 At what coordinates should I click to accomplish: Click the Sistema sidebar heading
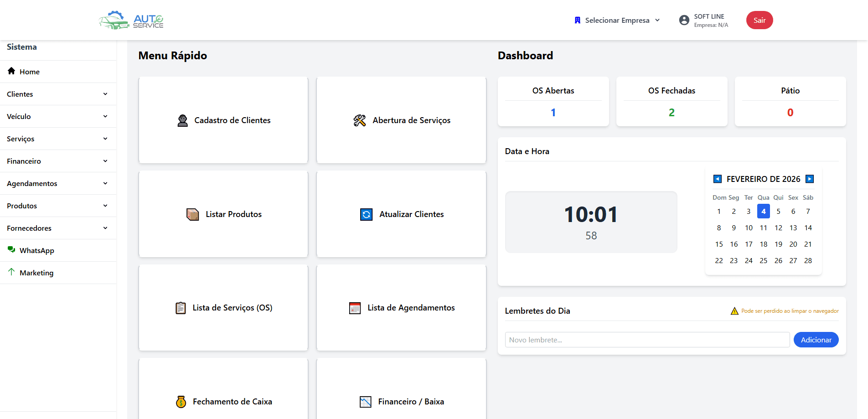tap(22, 47)
